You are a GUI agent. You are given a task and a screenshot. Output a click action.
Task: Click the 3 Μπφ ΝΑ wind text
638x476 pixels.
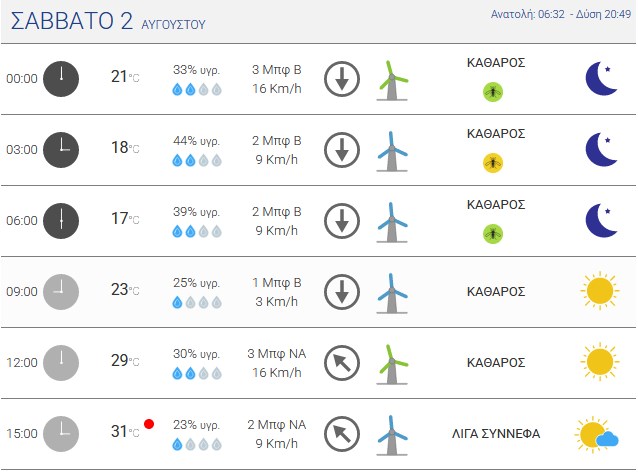click(x=277, y=354)
